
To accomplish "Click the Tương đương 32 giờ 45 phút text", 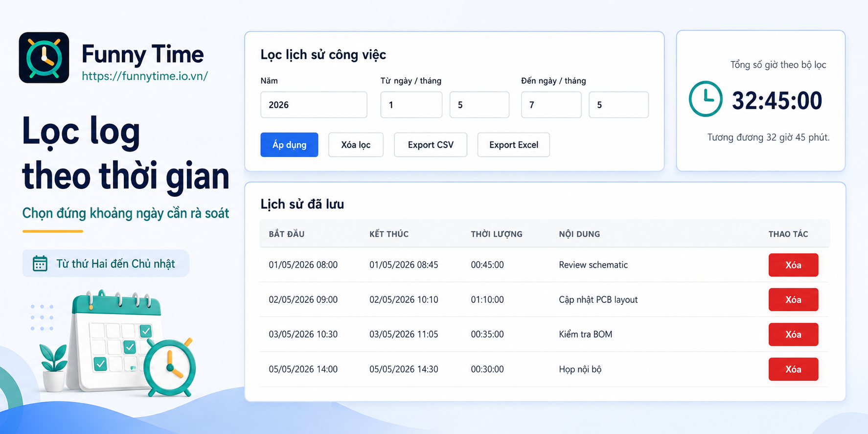I will click(x=768, y=137).
